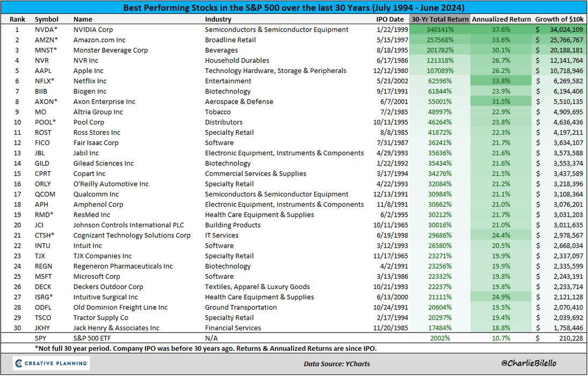Click the 30-Yr Total Return column header

(440, 19)
